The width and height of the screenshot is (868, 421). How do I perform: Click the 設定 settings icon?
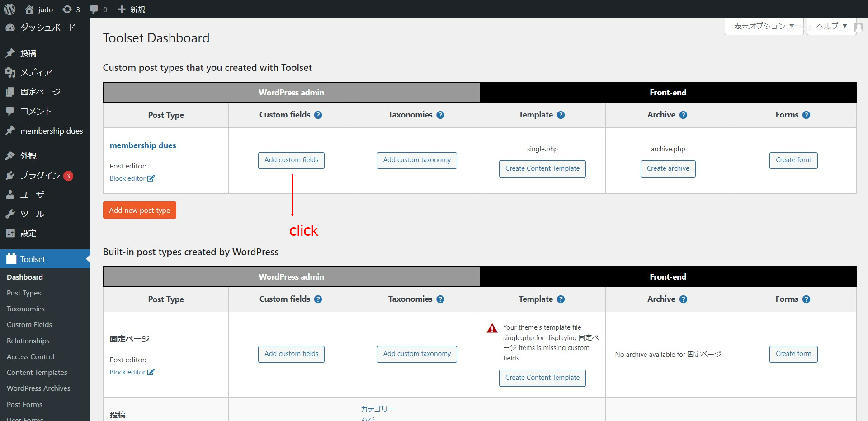click(x=10, y=233)
